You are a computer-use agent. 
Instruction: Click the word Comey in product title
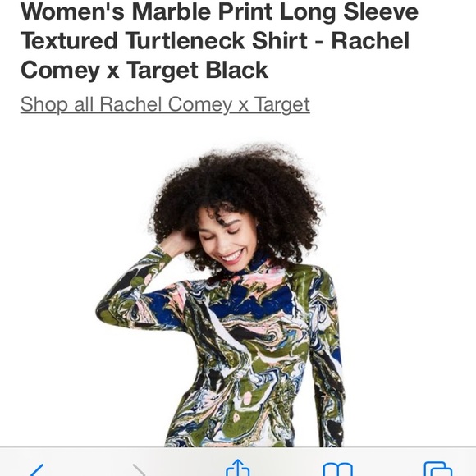(x=60, y=71)
